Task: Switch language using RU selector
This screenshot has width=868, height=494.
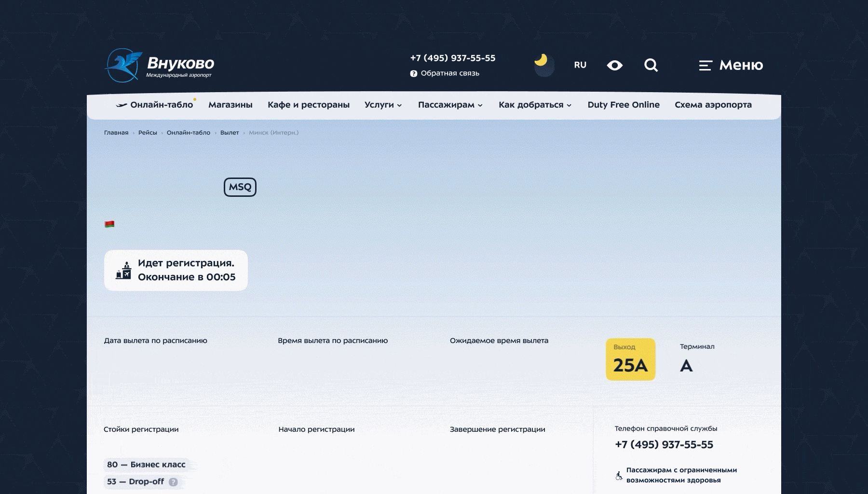Action: pos(580,65)
